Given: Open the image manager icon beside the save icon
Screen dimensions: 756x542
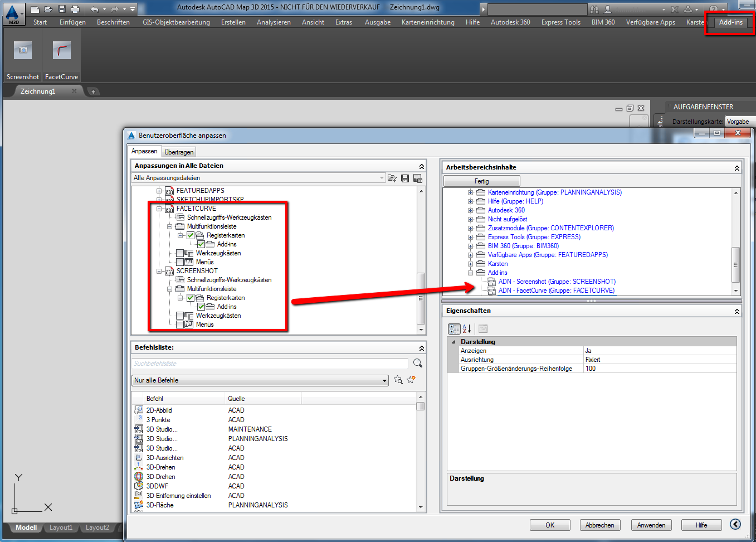Looking at the screenshot, I should [418, 178].
